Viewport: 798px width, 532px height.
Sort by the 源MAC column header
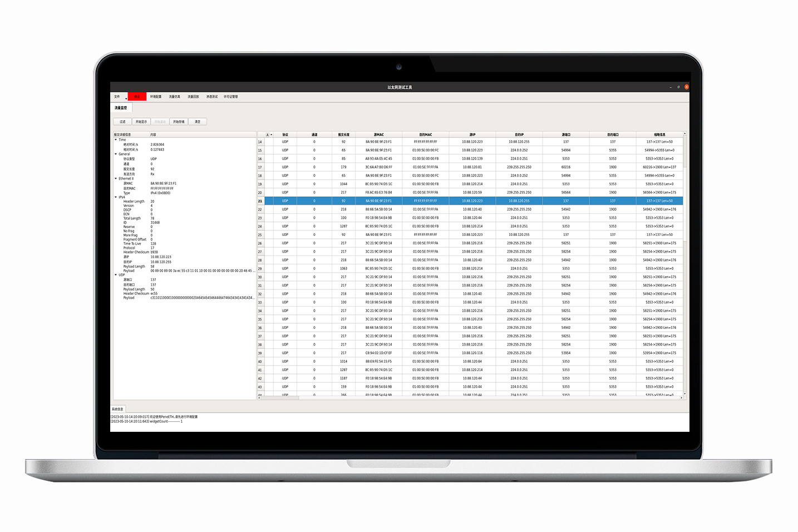point(378,135)
